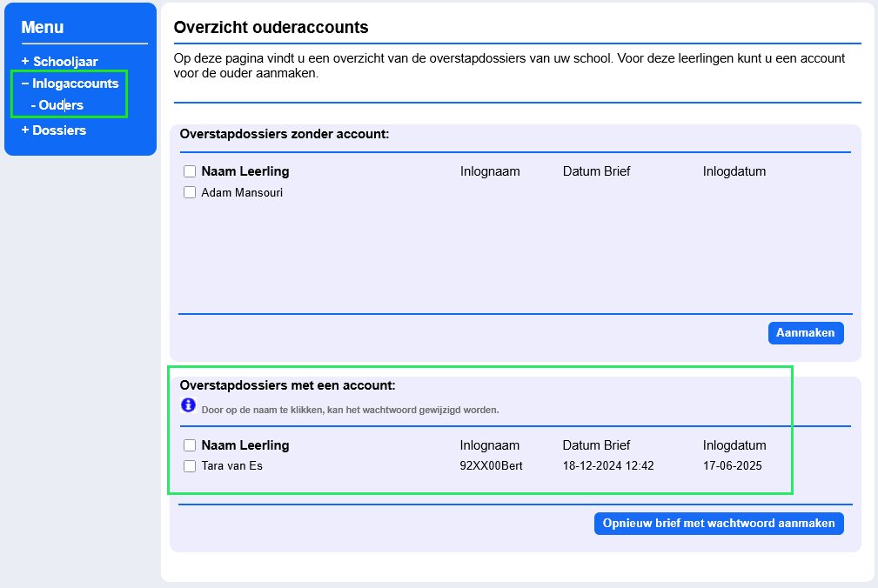Click the name Adam Mansouri
878x588 pixels.
pyautogui.click(x=242, y=193)
